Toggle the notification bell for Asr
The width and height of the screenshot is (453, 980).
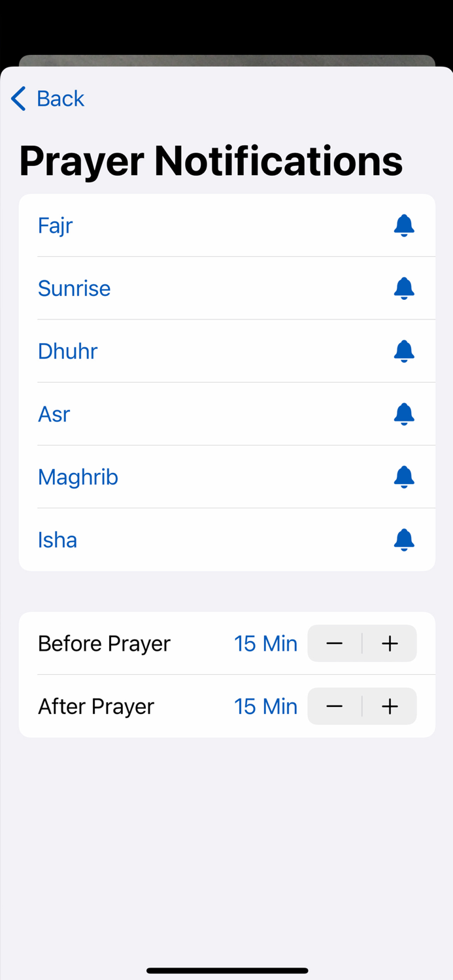pyautogui.click(x=403, y=414)
